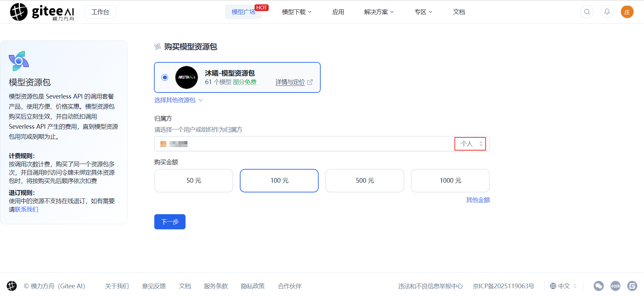Click the 下一步 button

(x=170, y=222)
